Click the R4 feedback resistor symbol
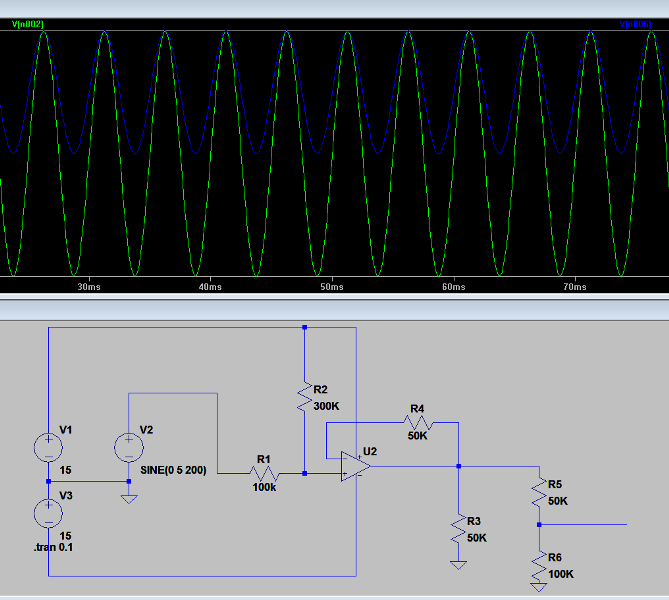Viewport: 669px width, 600px height. pyautogui.click(x=418, y=422)
